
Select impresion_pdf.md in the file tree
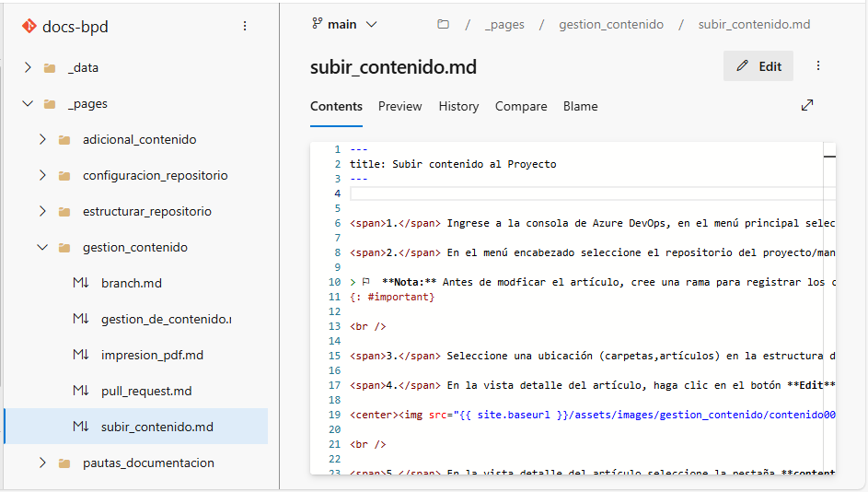tap(152, 355)
